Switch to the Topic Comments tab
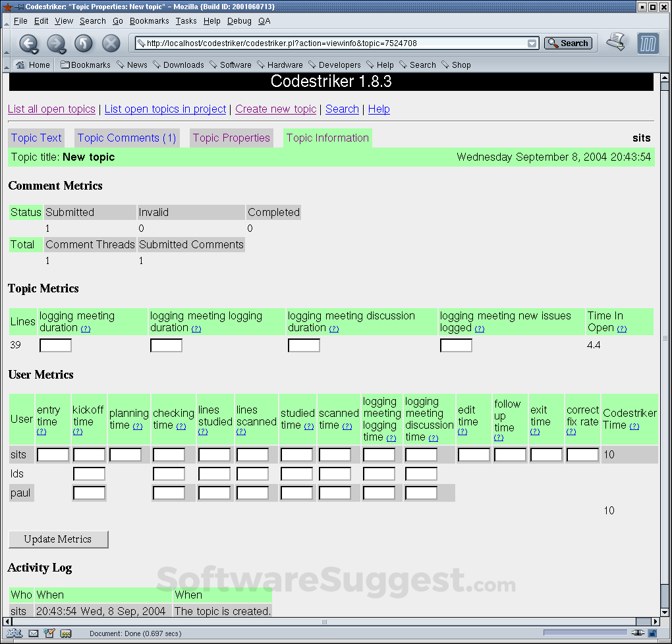The width and height of the screenshot is (672, 644). click(x=126, y=138)
